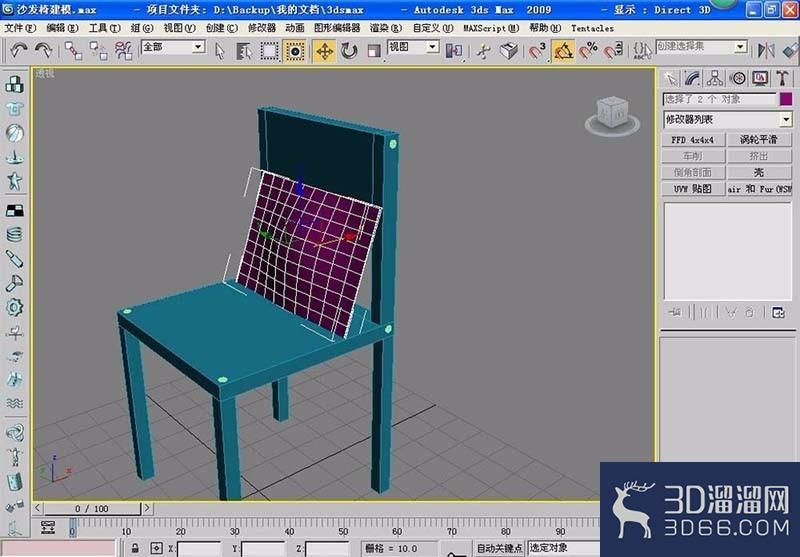Image resolution: width=800 pixels, height=557 pixels.
Task: Click the Mirror tool icon
Action: [766, 50]
